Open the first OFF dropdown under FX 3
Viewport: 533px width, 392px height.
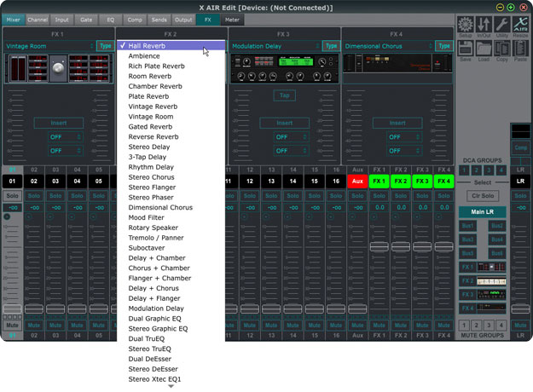point(291,137)
